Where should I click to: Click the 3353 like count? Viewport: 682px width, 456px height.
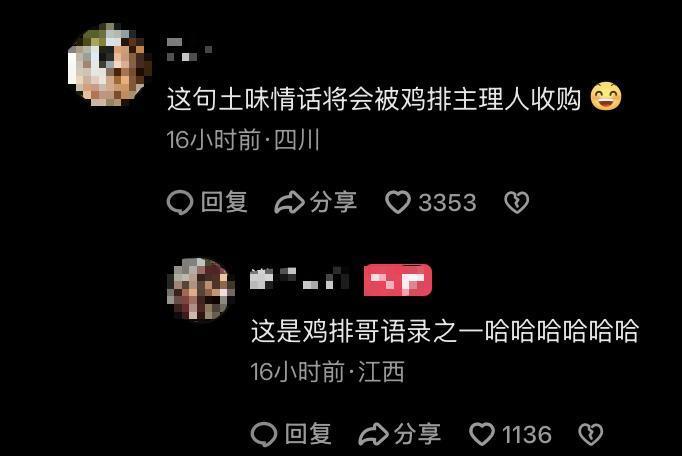point(448,203)
